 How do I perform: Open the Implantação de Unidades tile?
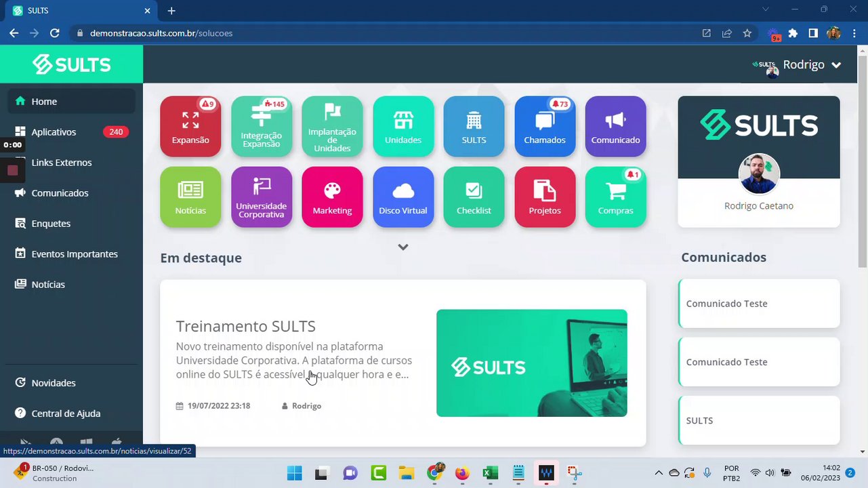point(332,126)
